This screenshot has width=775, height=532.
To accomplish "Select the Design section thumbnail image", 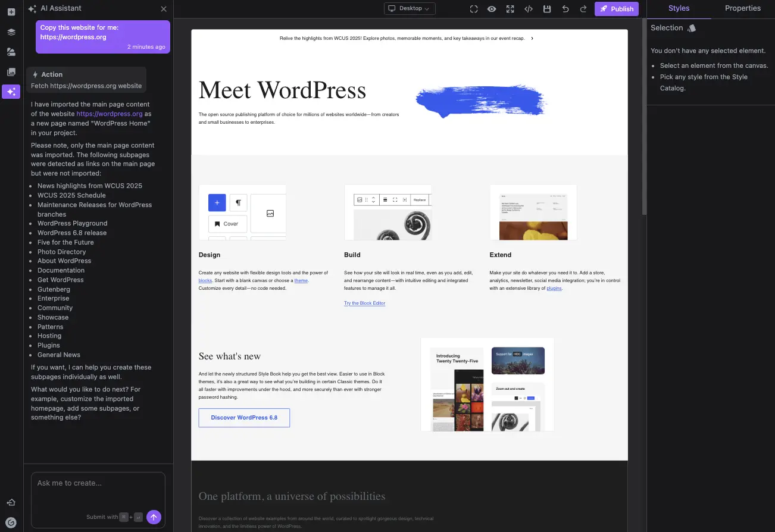I will click(x=242, y=212).
